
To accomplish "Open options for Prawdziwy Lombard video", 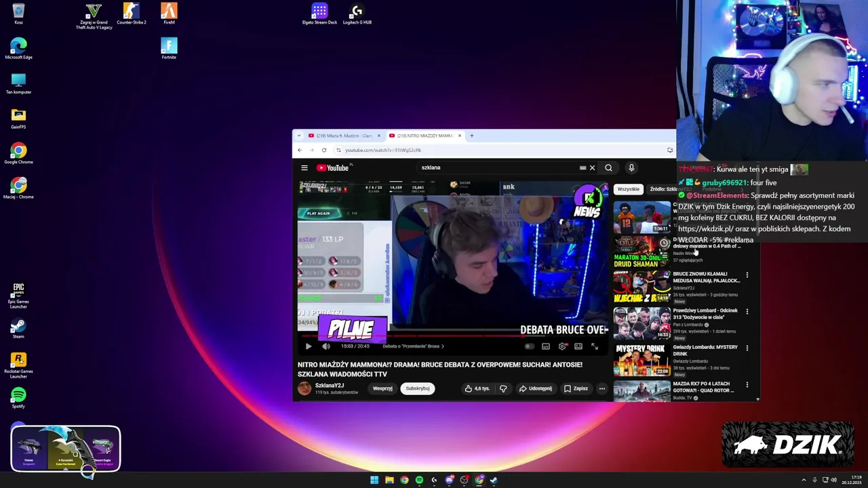I will click(x=747, y=311).
